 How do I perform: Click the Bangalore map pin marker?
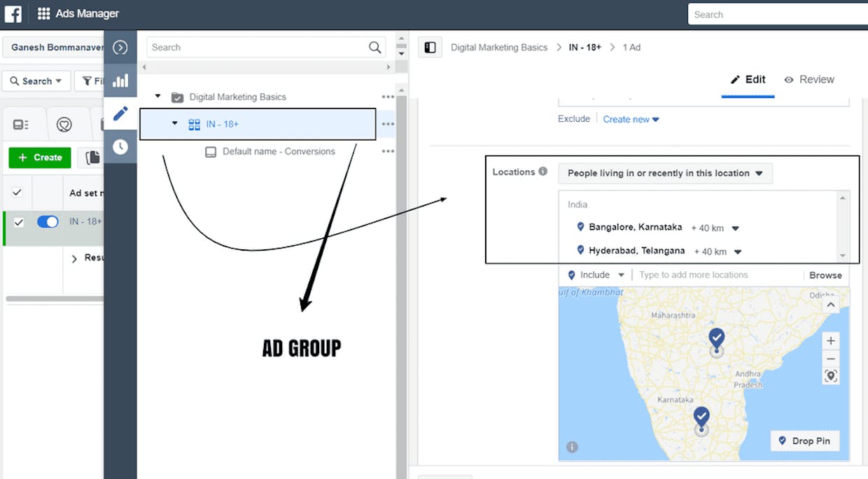coord(701,419)
